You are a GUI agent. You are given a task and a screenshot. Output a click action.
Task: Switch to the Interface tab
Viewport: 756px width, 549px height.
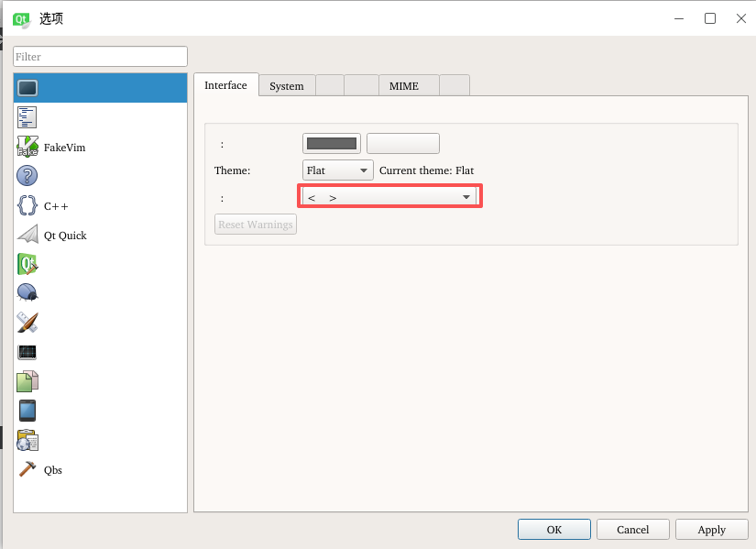(x=225, y=85)
